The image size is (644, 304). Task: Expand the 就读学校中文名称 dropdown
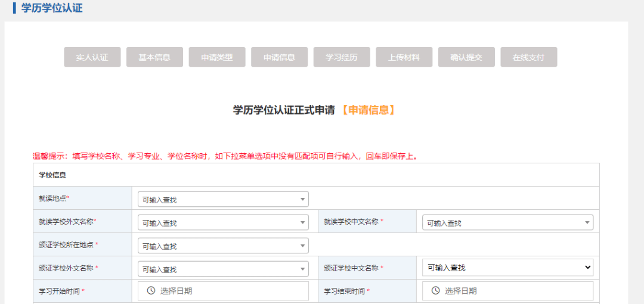pyautogui.click(x=507, y=222)
